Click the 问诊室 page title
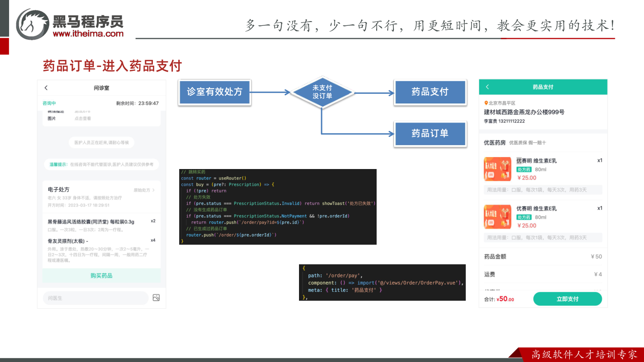Screen dimensions: 644x362 [x=102, y=88]
